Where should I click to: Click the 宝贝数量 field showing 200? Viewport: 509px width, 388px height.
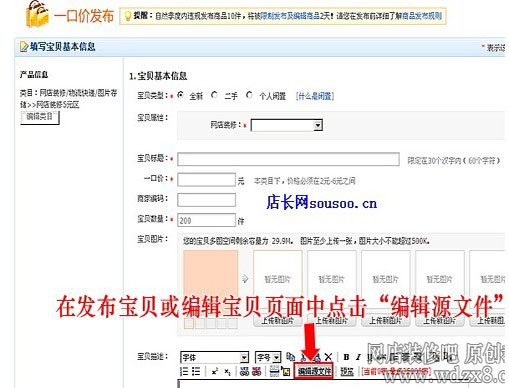click(206, 220)
